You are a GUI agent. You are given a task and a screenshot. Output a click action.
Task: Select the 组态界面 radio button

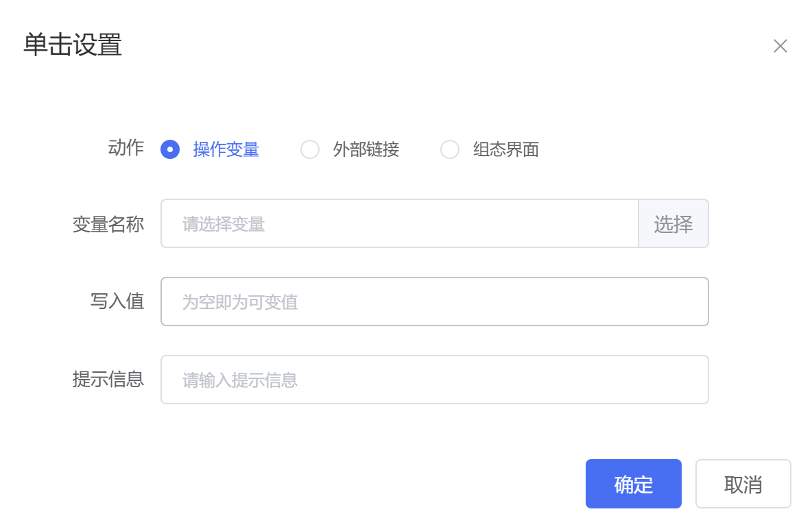click(449, 149)
